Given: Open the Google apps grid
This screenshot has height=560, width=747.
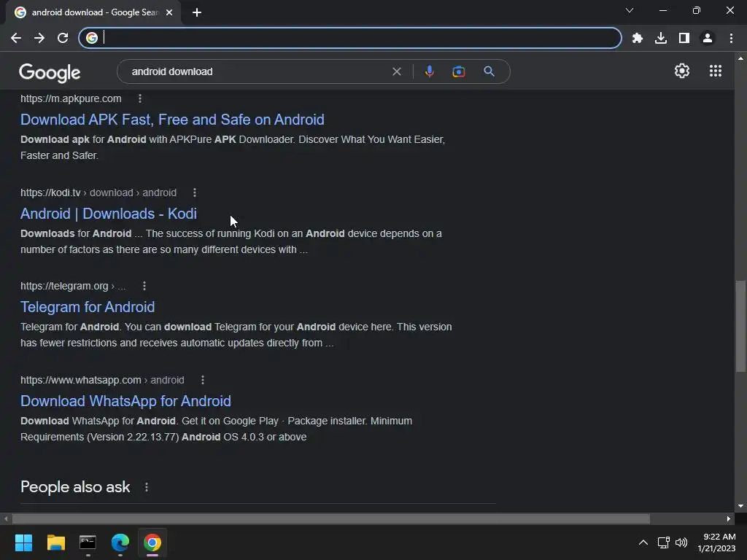Looking at the screenshot, I should tap(716, 71).
